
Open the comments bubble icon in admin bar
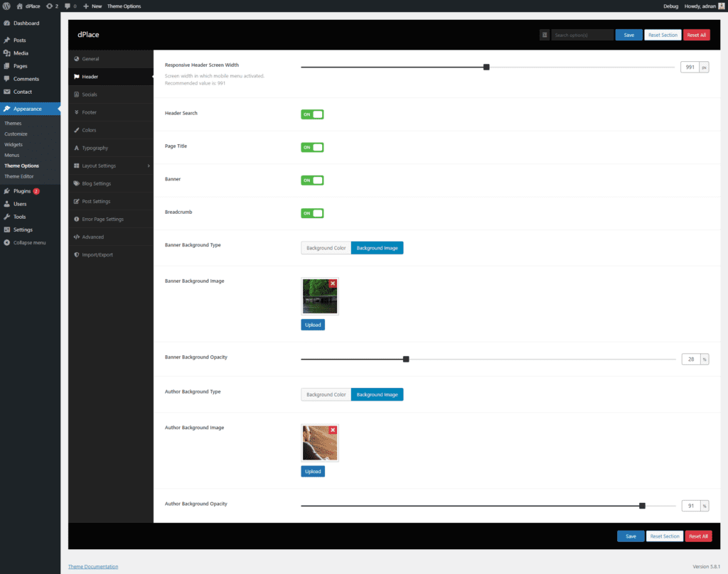[x=68, y=6]
